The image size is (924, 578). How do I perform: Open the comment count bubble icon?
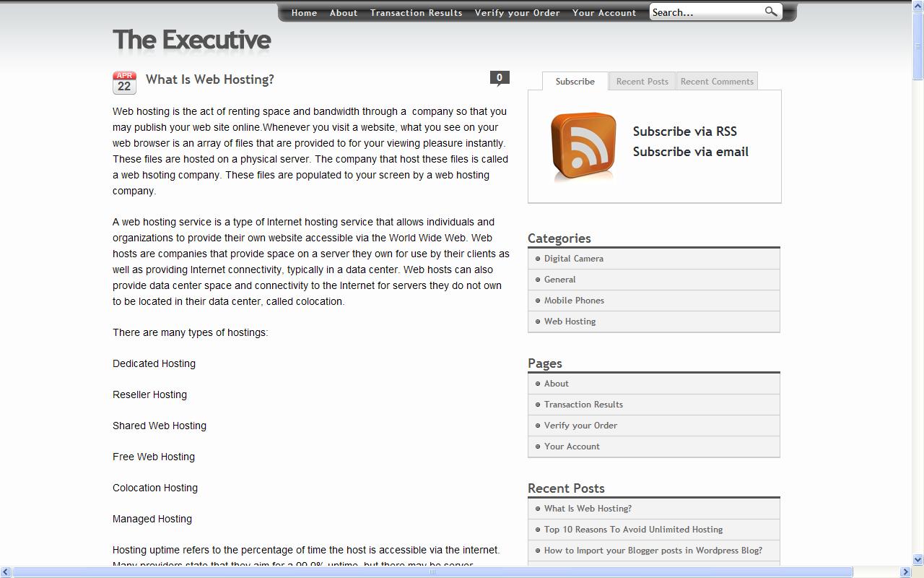point(500,79)
